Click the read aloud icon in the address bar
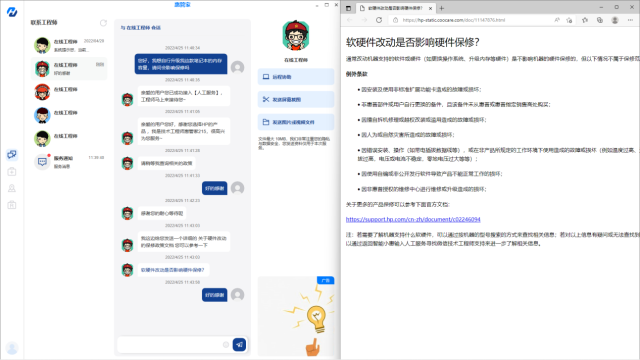This screenshot has width=640, height=360. pyautogui.click(x=557, y=20)
